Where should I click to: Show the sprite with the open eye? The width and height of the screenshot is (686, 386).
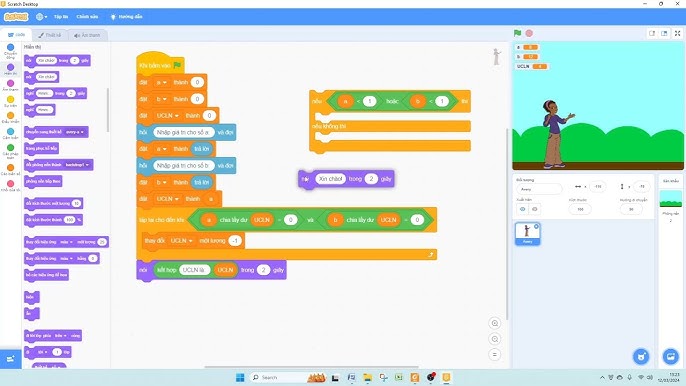[522, 209]
